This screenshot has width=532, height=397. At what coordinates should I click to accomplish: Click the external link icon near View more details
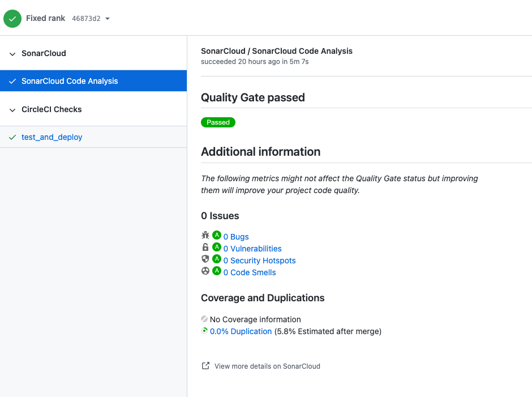(x=205, y=366)
